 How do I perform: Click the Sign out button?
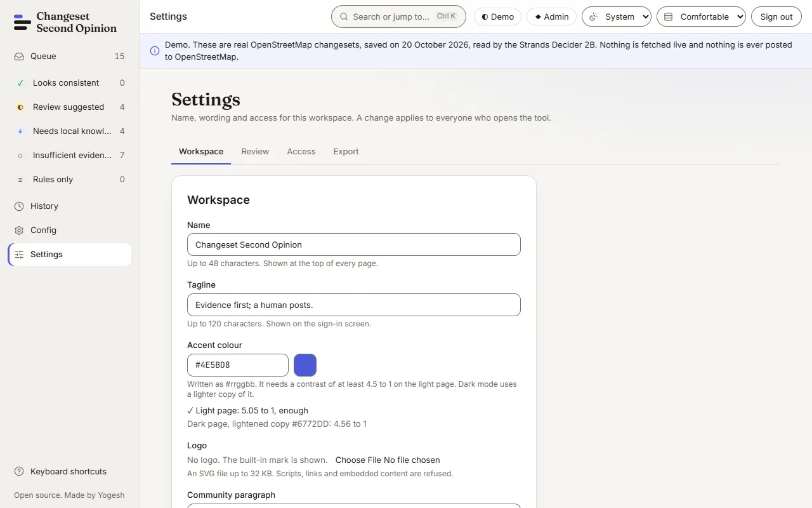pos(776,17)
